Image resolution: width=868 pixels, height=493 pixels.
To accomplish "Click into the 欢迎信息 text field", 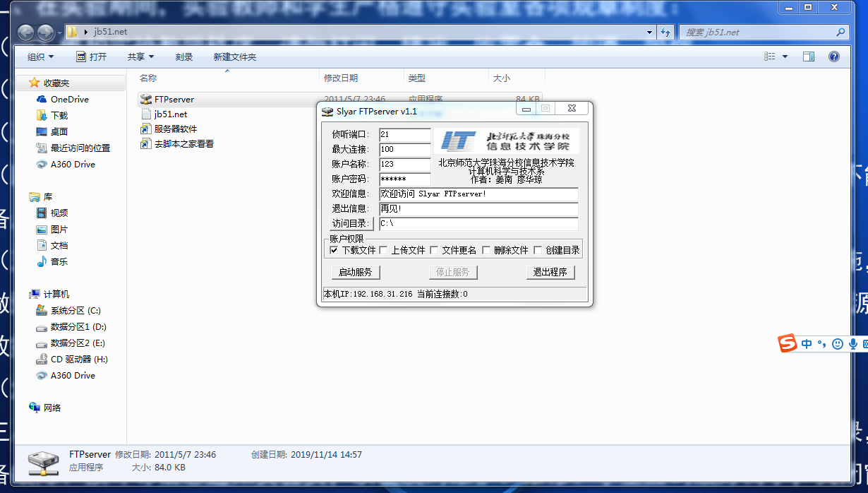I will coord(478,194).
